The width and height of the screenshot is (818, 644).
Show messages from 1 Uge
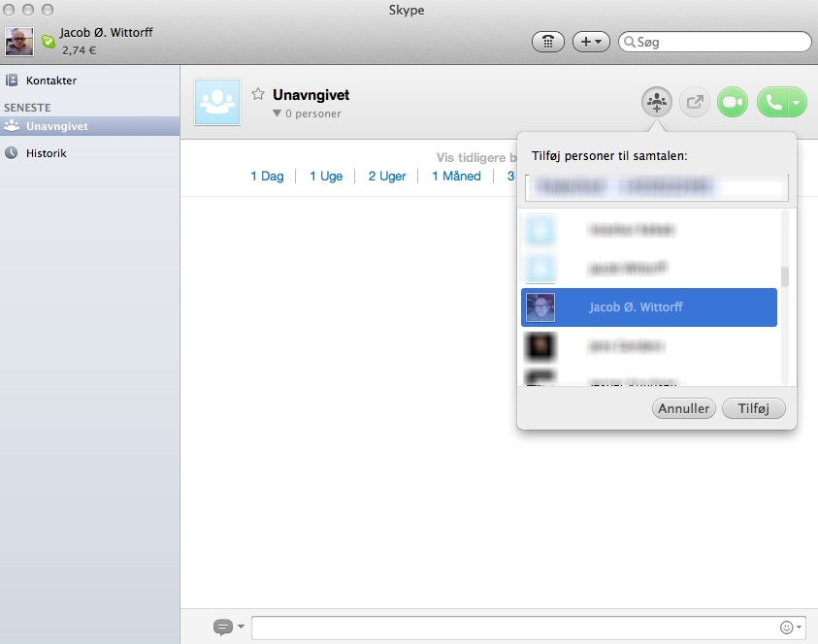[x=326, y=177]
